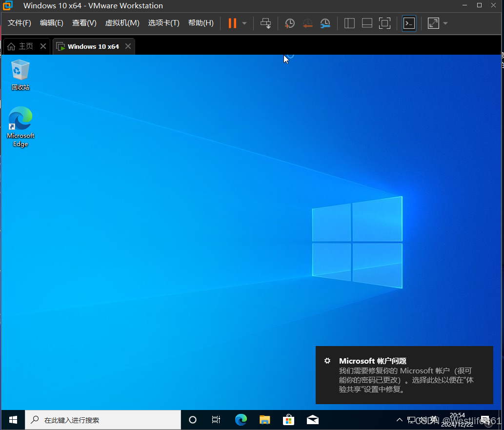Open the snapshot manager

point(325,23)
